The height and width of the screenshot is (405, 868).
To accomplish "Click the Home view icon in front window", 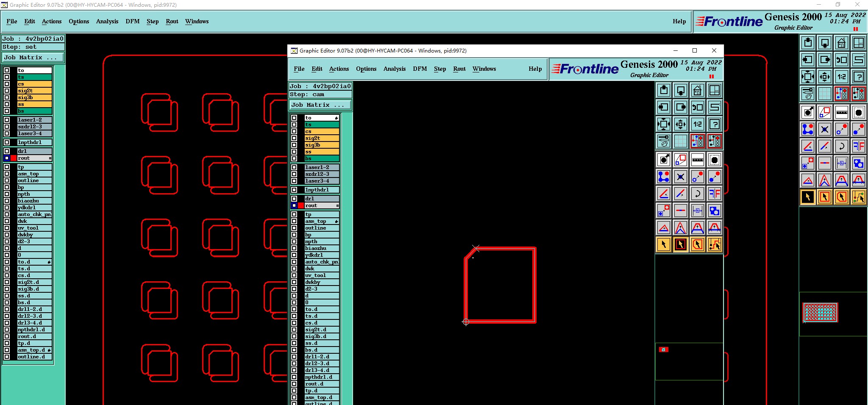I will pos(698,90).
